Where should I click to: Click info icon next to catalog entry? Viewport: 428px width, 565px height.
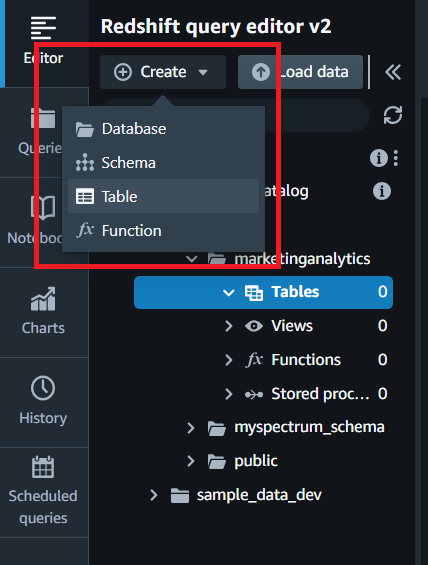[382, 191]
